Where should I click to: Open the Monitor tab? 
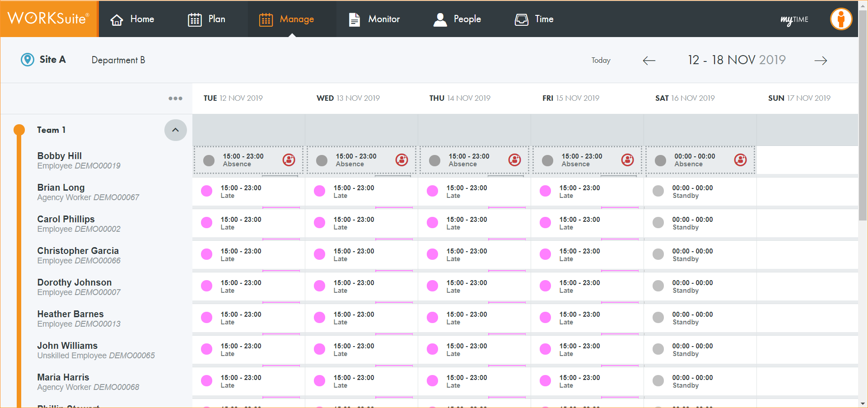click(x=374, y=19)
